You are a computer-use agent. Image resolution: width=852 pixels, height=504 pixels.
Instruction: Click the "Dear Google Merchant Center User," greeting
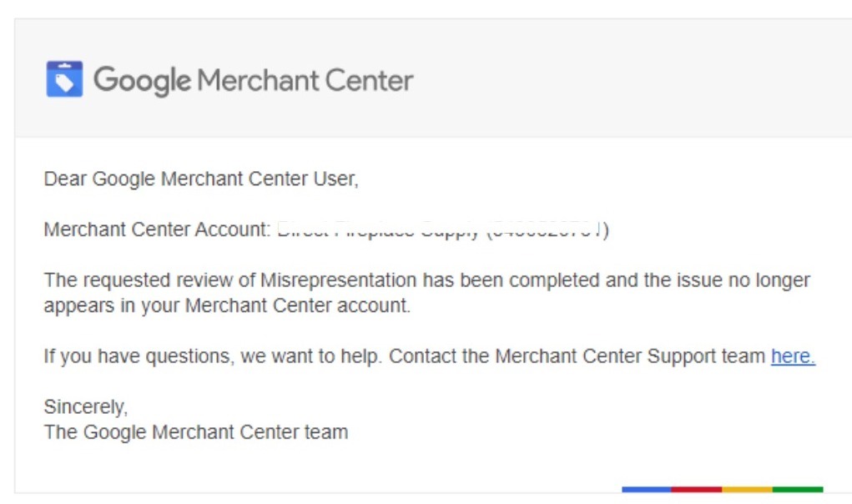(x=200, y=179)
